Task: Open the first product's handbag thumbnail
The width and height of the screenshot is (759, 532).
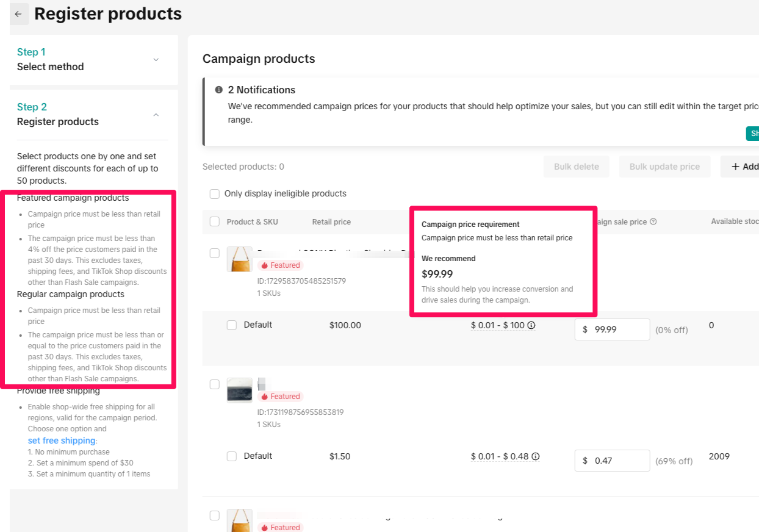Action: tap(239, 259)
